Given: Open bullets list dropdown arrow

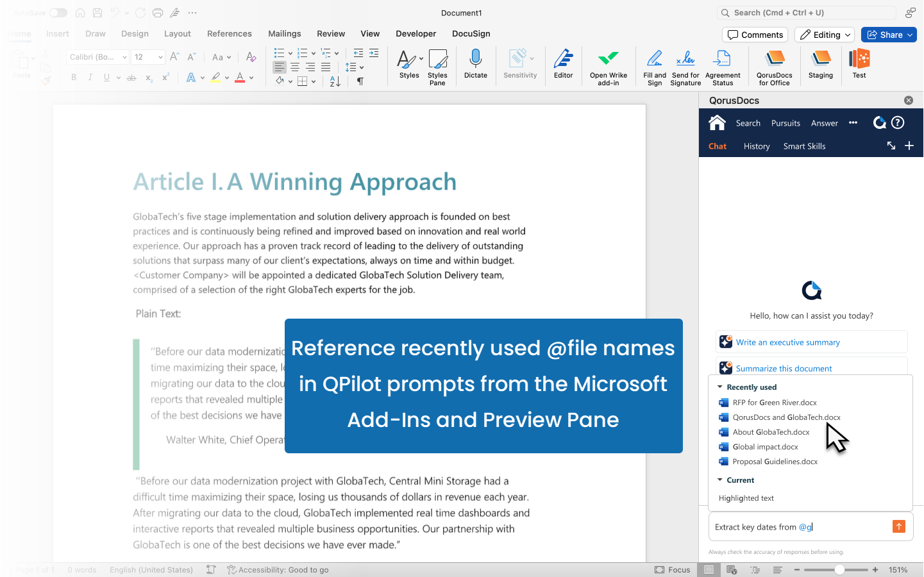Looking at the screenshot, I should 290,53.
